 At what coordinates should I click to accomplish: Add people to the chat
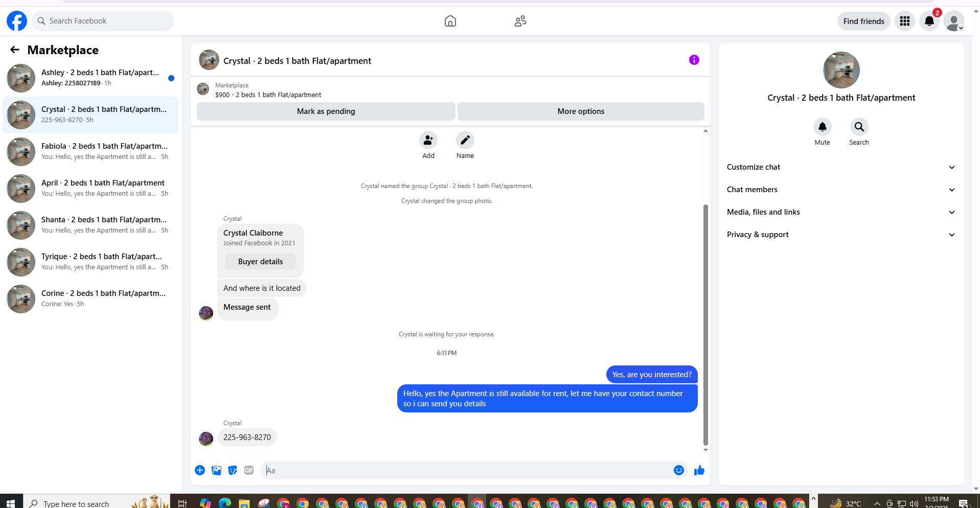pyautogui.click(x=428, y=140)
